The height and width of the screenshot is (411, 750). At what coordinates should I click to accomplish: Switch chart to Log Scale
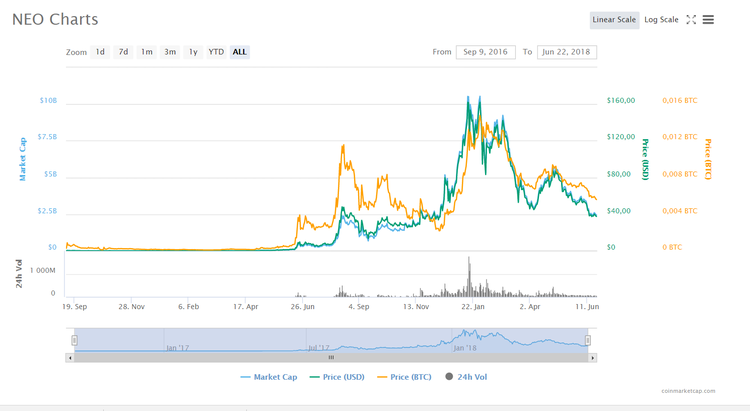(x=661, y=20)
